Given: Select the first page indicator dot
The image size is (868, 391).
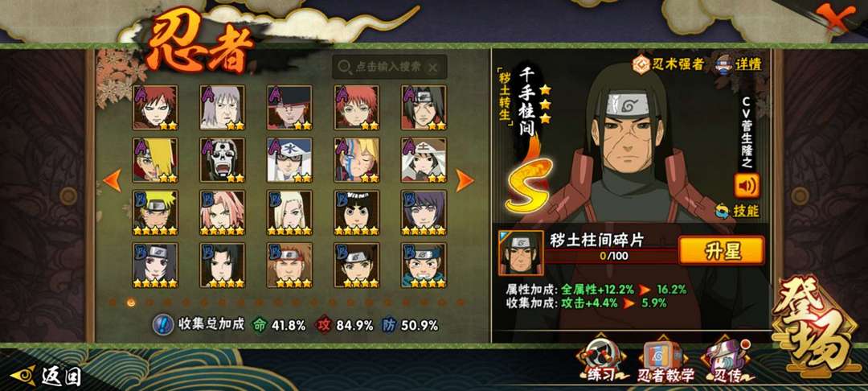Looking at the screenshot, I should [x=113, y=303].
